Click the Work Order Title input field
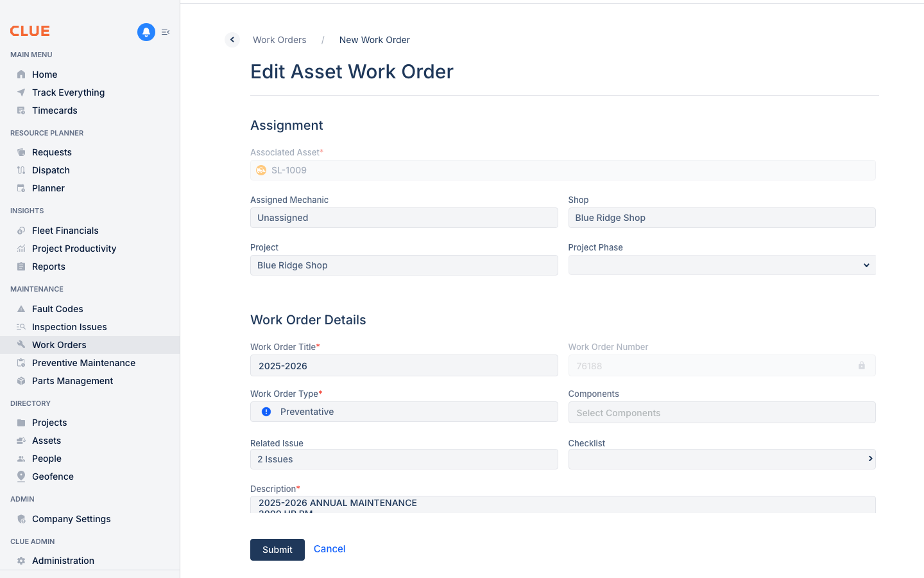 pyautogui.click(x=404, y=365)
